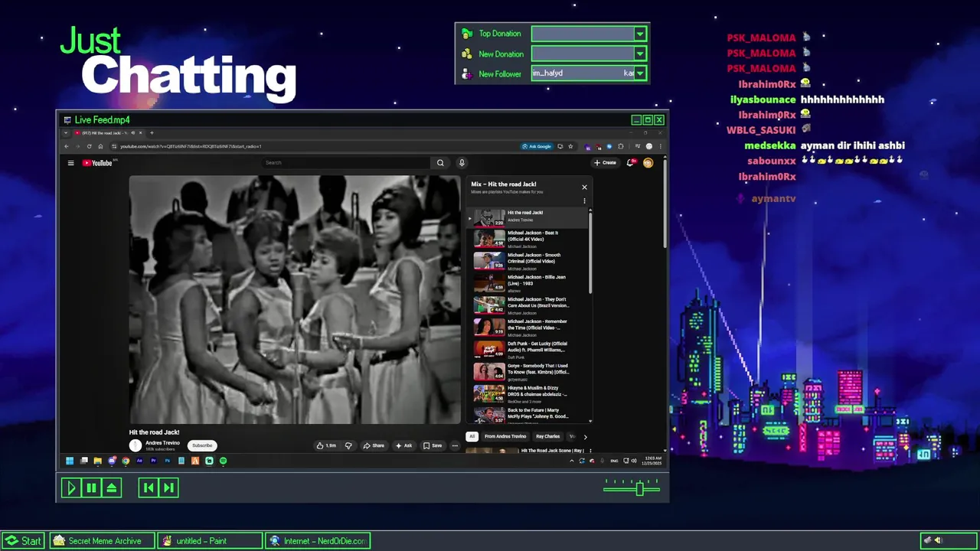Play Daft Punk - Get Lucky from the mix
Viewport: 980px width, 551px height.
[x=530, y=350]
